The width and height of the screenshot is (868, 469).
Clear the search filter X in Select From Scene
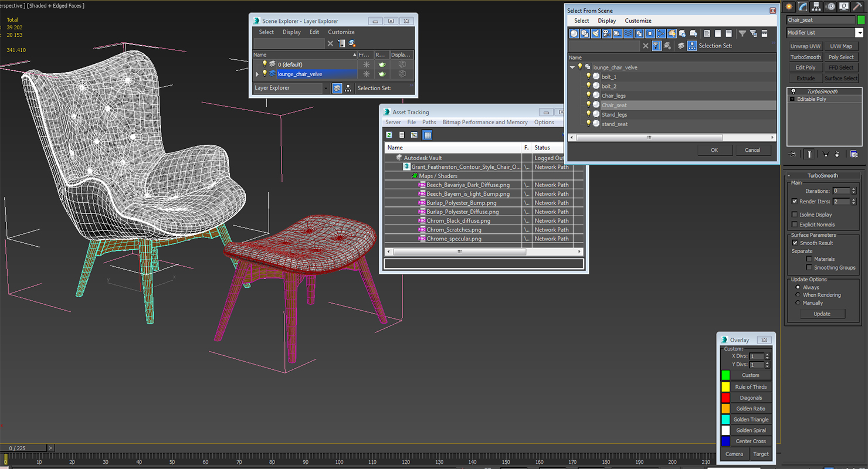tap(646, 46)
